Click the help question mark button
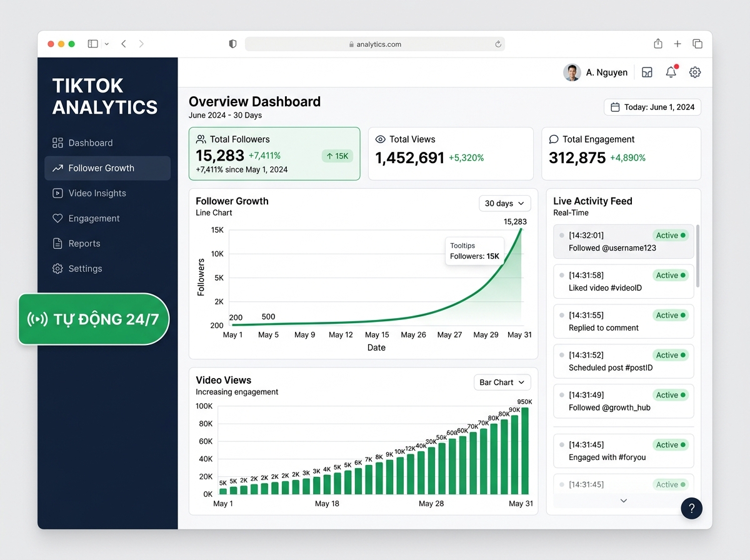 tap(691, 508)
